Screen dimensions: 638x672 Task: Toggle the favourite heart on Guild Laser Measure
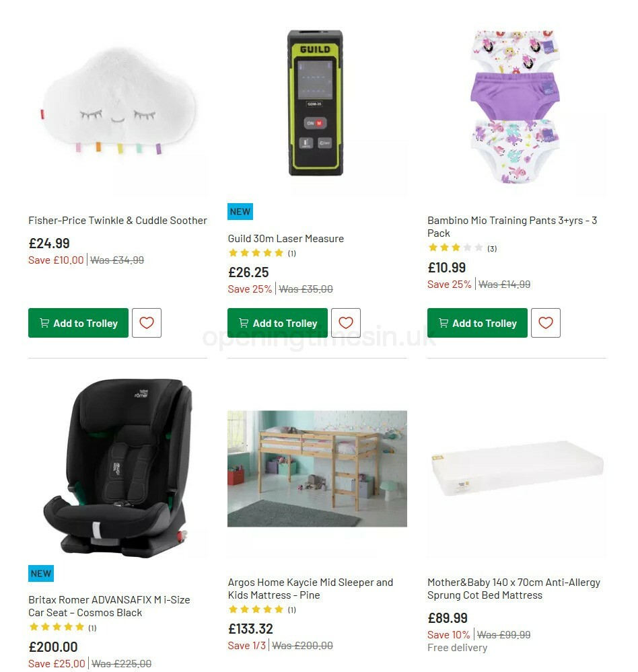(345, 323)
